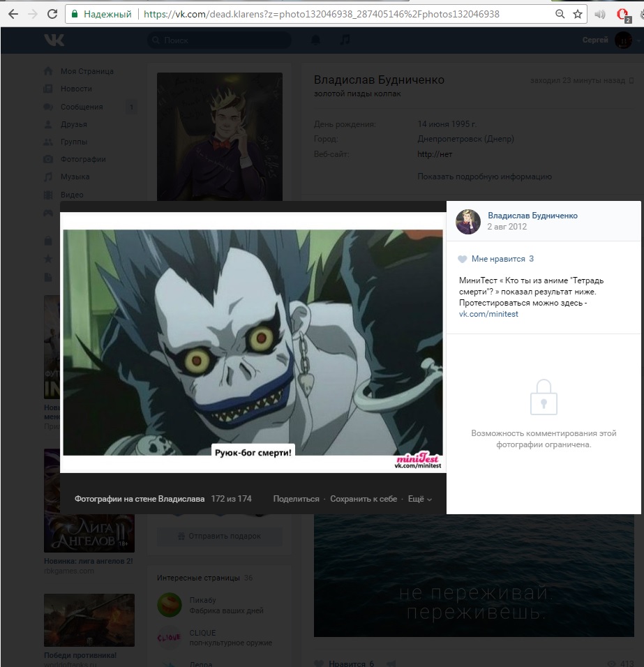Bookmark this page with the star icon

click(x=578, y=14)
